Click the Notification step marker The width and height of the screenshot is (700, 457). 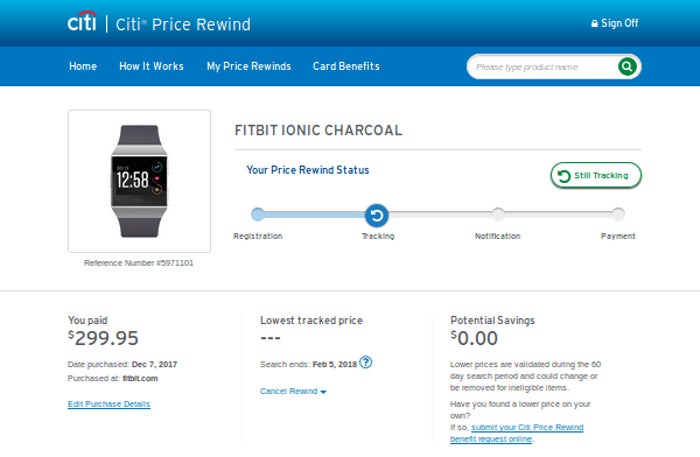tap(498, 214)
